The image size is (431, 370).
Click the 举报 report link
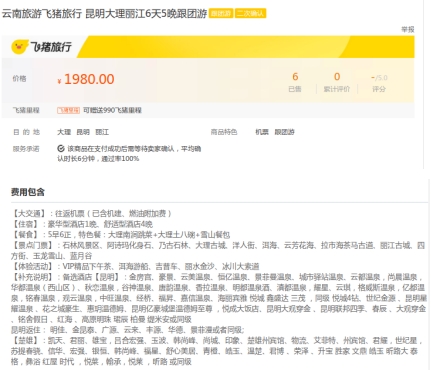click(408, 29)
